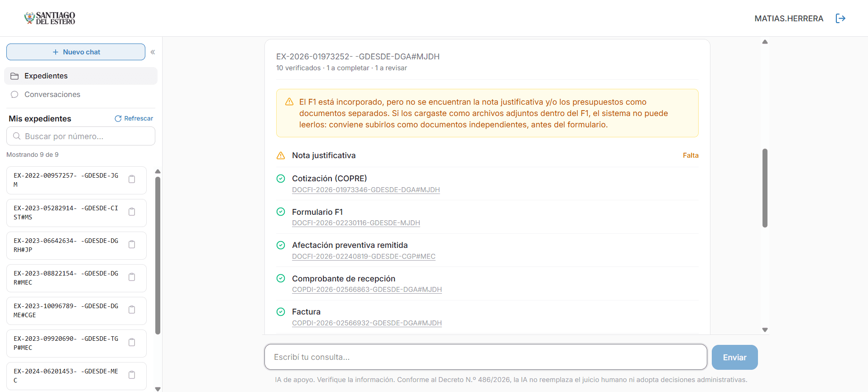Copy expediente EX-2023-05282914 number icon

pos(132,212)
